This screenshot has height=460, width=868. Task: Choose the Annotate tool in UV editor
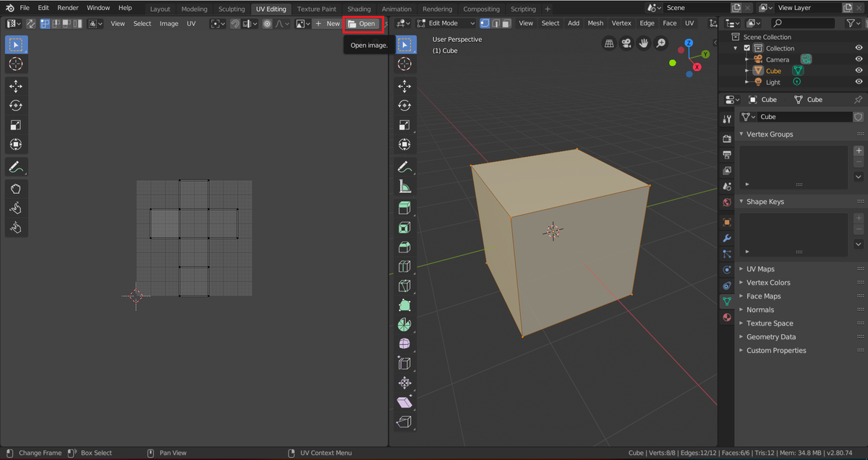(16, 166)
